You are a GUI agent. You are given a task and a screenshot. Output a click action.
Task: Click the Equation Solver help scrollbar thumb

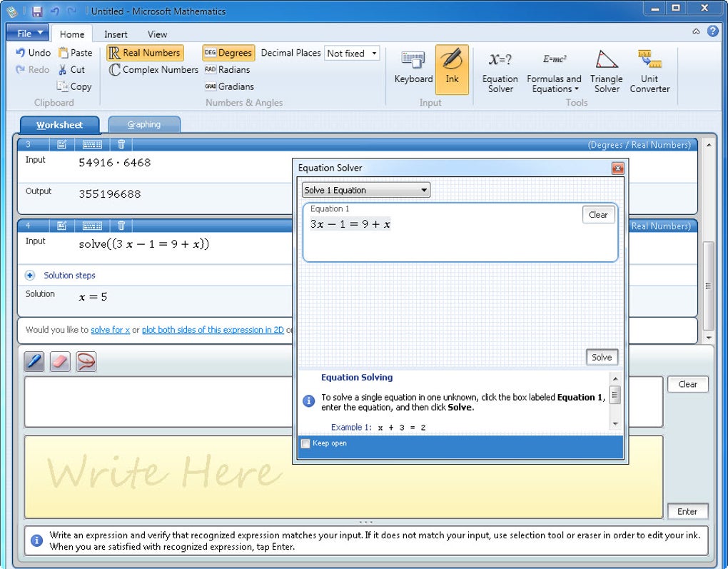(615, 396)
